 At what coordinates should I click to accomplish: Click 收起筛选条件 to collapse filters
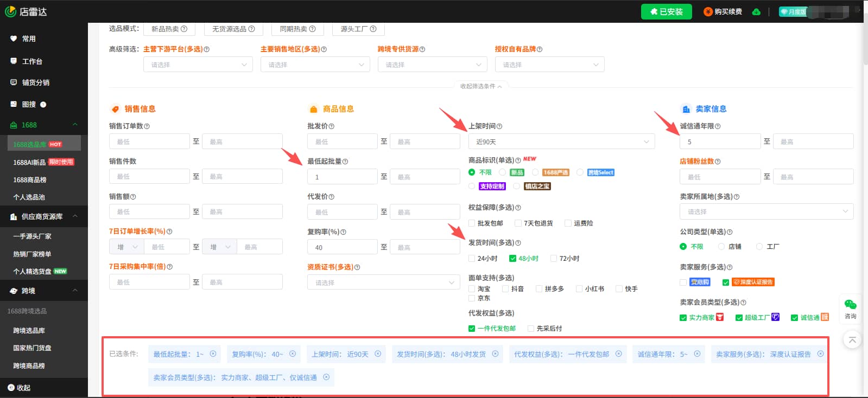pos(481,86)
